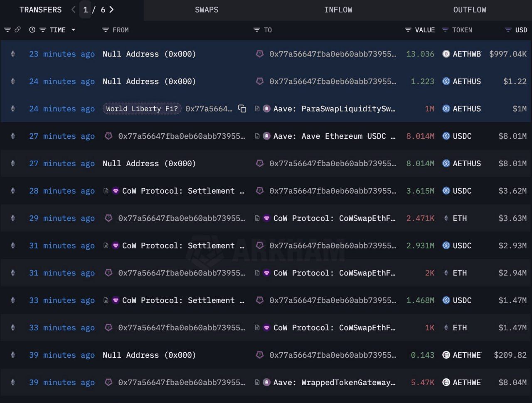Click the entity badge icon in 13.036 row
The image size is (532, 403).
pos(260,54)
